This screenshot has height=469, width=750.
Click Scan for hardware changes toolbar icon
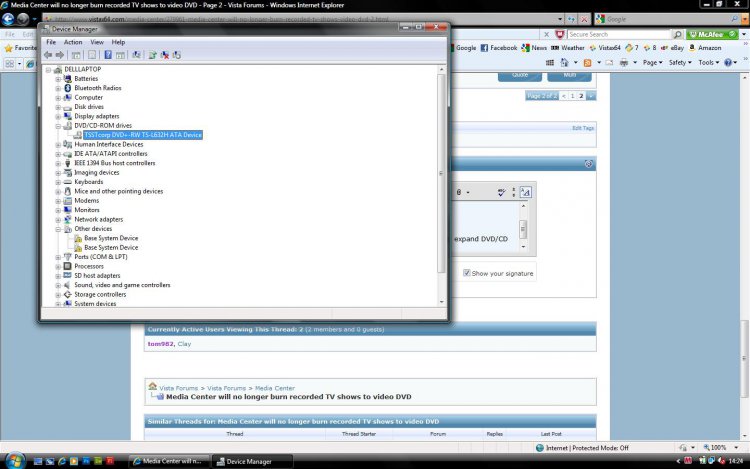(x=136, y=55)
